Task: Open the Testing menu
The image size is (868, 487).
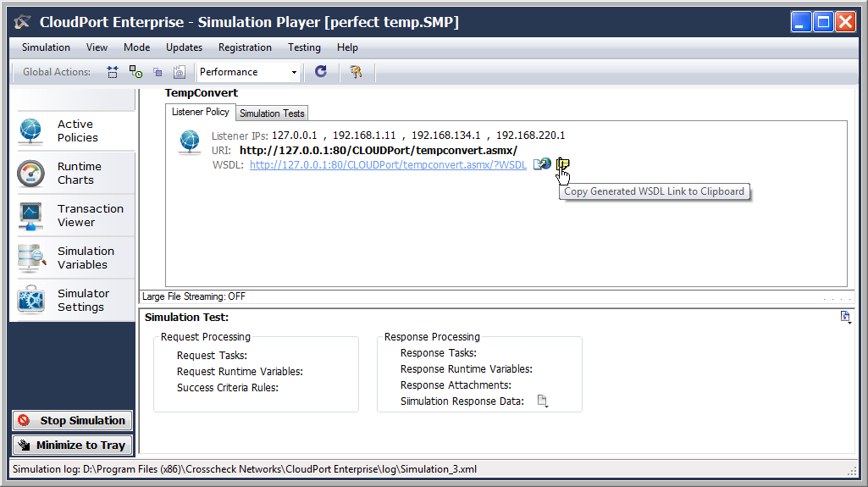Action: tap(304, 47)
